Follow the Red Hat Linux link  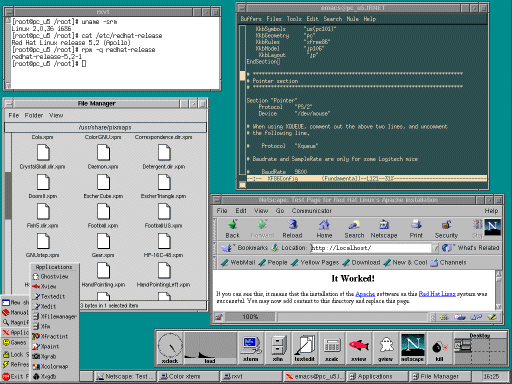pos(437,294)
